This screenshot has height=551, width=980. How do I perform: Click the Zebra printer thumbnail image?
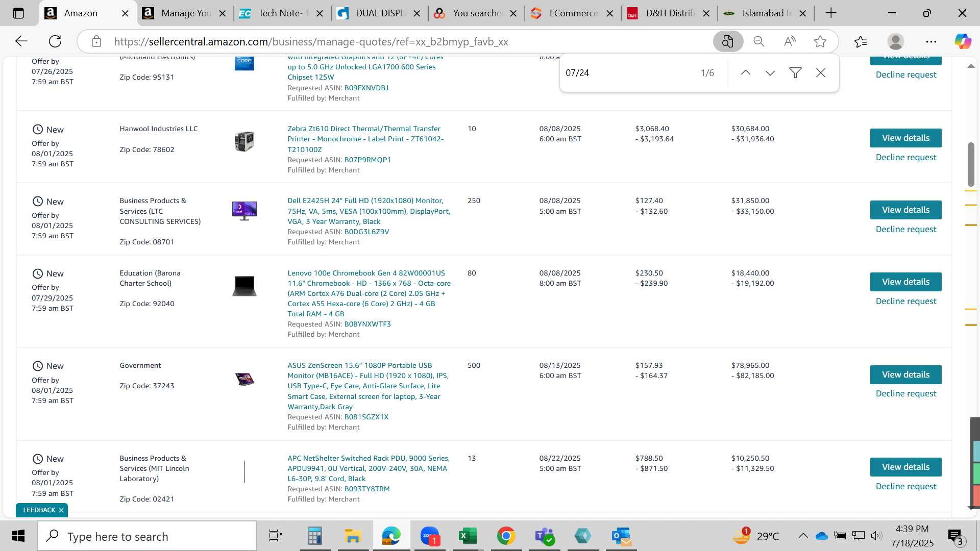click(244, 141)
